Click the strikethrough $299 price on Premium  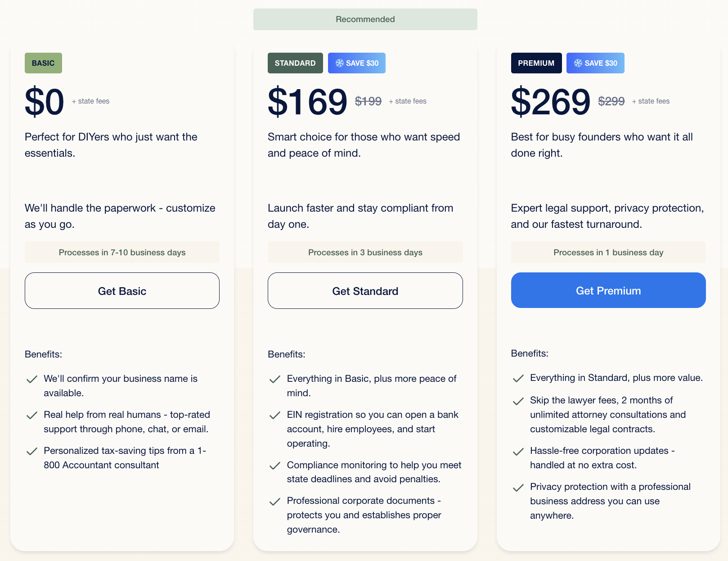611,101
